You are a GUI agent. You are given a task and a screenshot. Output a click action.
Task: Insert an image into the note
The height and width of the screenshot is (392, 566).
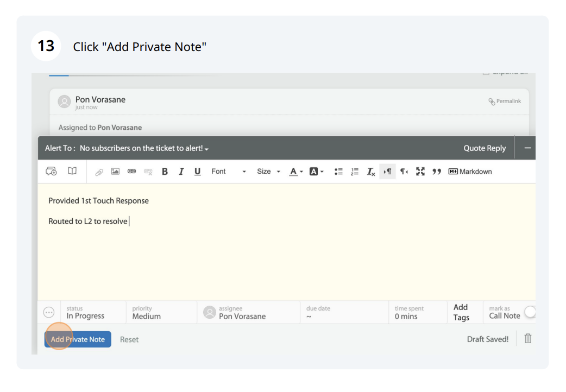(x=116, y=172)
